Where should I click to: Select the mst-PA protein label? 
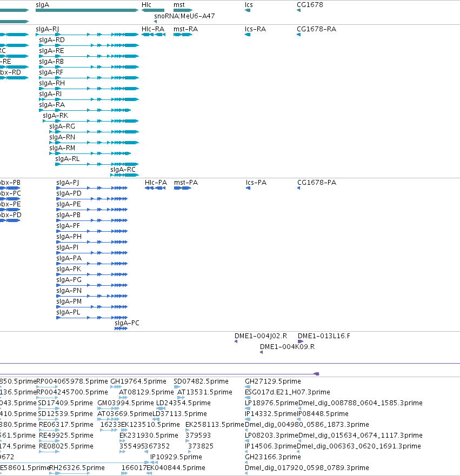(186, 183)
